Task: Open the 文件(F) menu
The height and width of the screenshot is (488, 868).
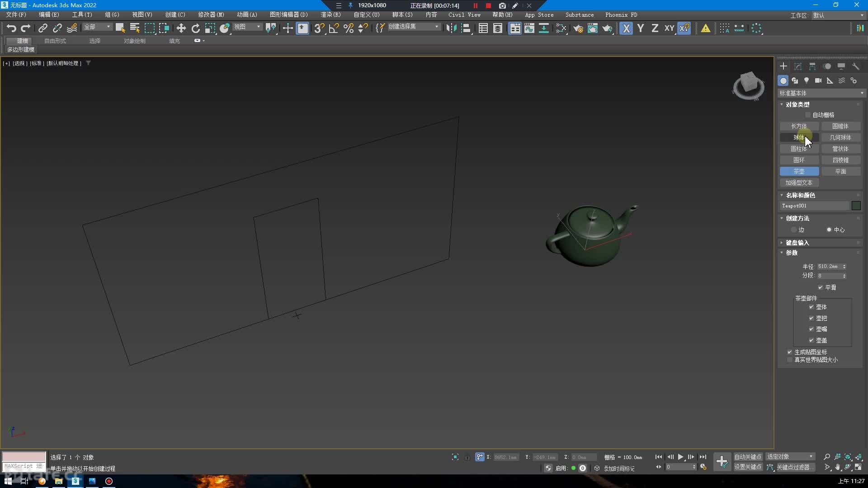Action: [x=16, y=15]
